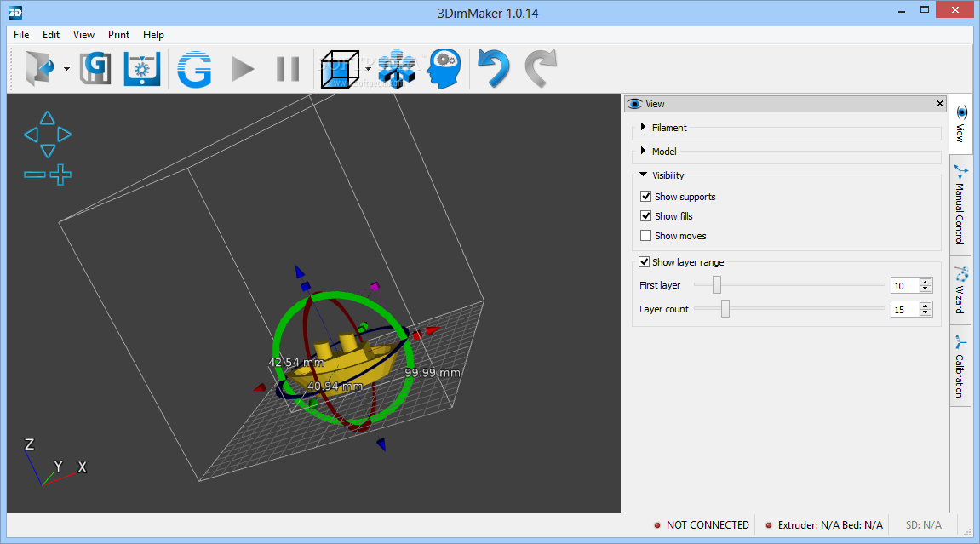Click the 99.99 mm dimension label

point(432,373)
